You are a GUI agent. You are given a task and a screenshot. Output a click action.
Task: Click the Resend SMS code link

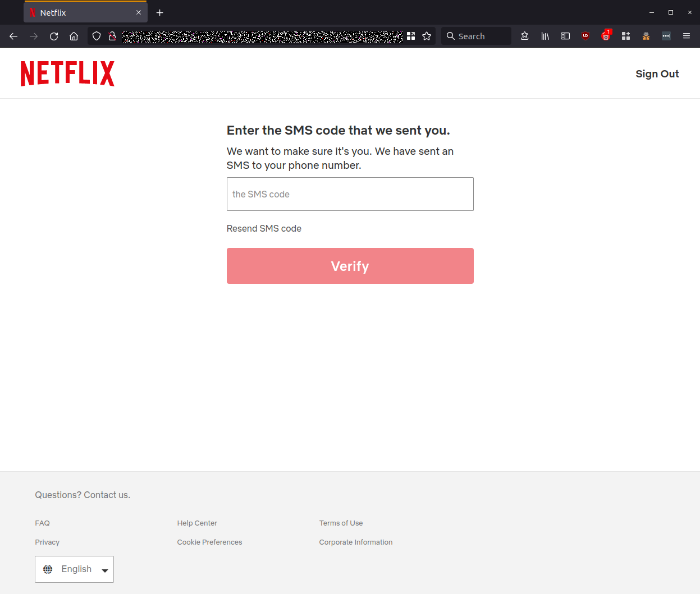click(x=264, y=228)
